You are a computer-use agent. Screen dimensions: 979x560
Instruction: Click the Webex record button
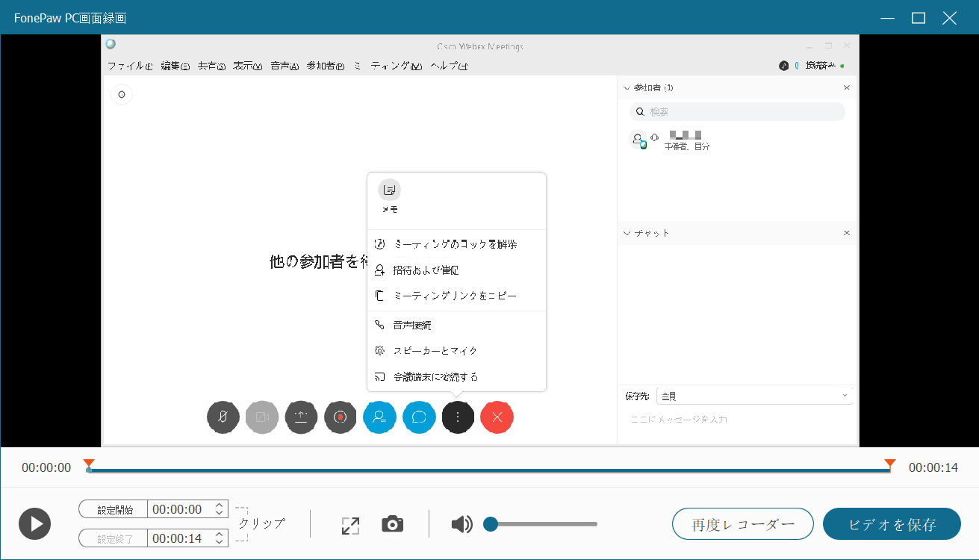[341, 417]
